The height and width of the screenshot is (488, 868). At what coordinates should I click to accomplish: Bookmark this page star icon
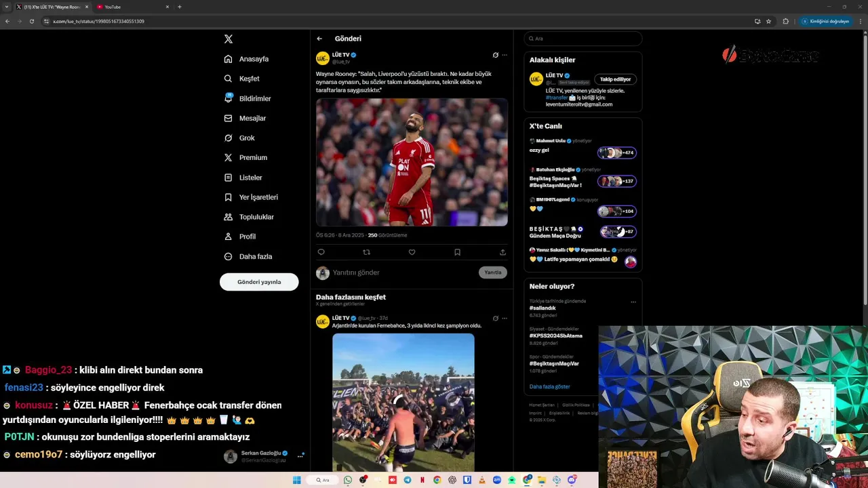point(768,21)
